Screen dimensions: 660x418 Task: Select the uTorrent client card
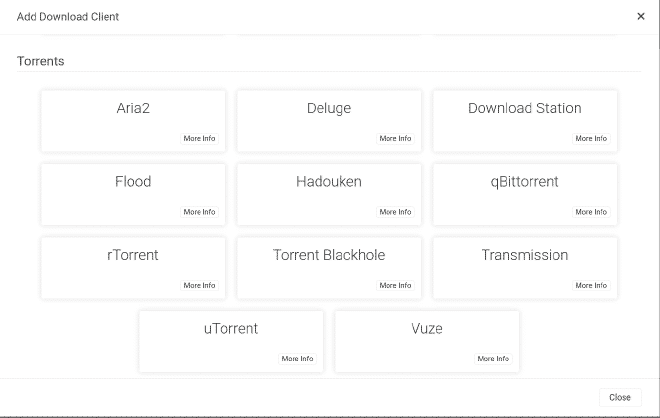pyautogui.click(x=231, y=341)
